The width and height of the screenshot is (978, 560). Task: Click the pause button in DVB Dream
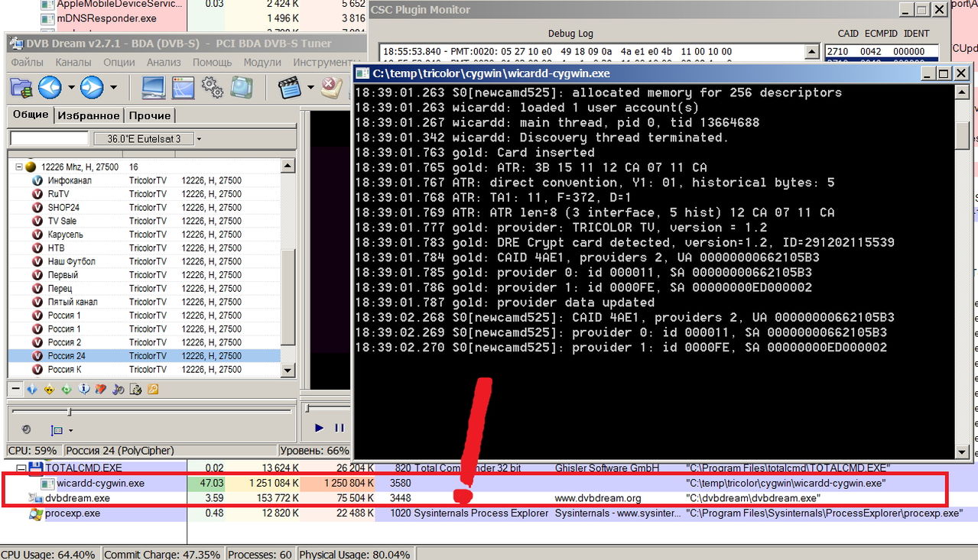pyautogui.click(x=340, y=428)
